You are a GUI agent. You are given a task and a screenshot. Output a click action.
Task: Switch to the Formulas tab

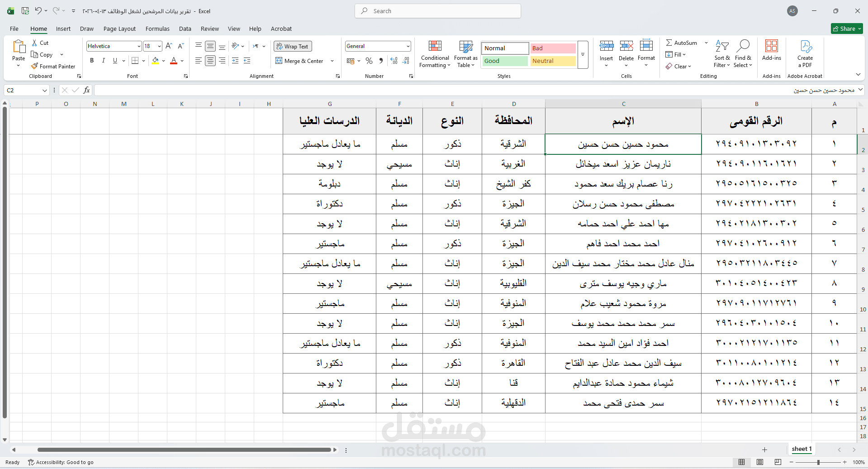tap(157, 29)
